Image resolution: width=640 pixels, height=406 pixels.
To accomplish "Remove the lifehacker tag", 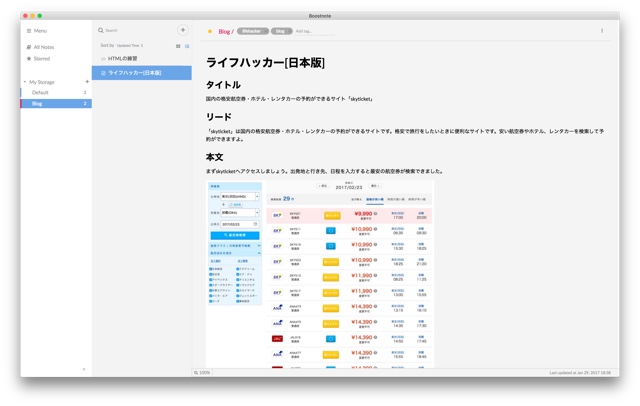I will [266, 31].
